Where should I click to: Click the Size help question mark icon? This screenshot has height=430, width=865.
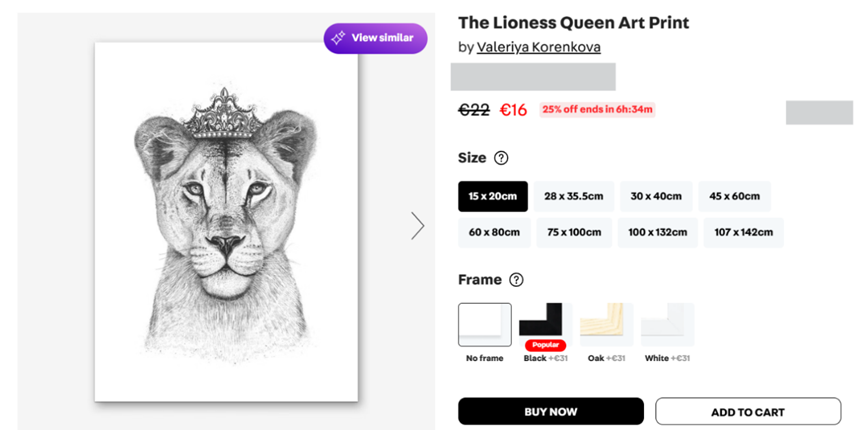501,158
